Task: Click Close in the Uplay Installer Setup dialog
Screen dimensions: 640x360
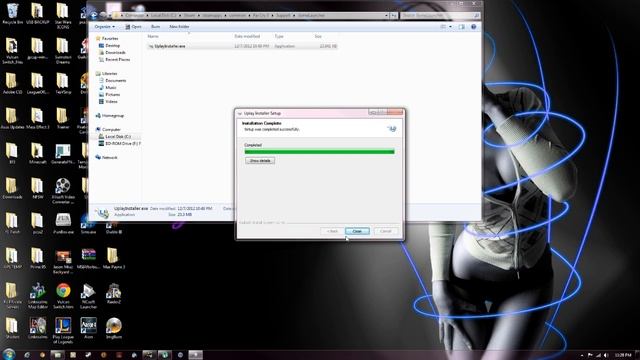Action: point(357,231)
